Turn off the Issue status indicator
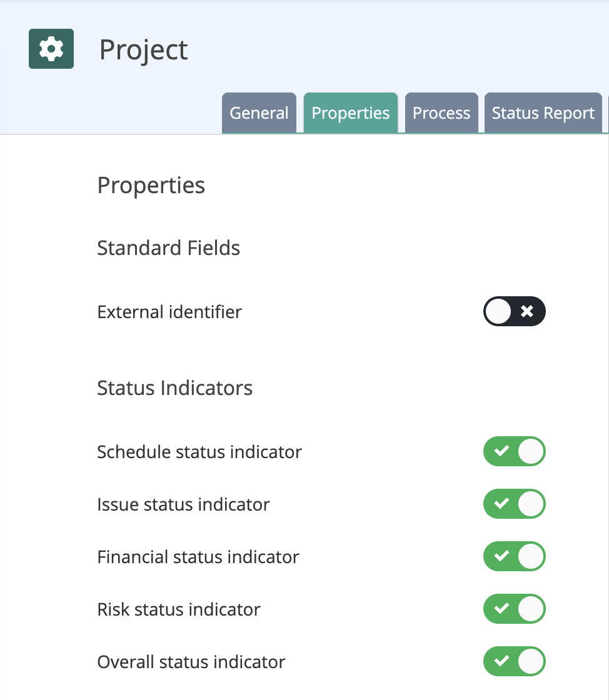Image resolution: width=609 pixels, height=700 pixels. coord(515,504)
